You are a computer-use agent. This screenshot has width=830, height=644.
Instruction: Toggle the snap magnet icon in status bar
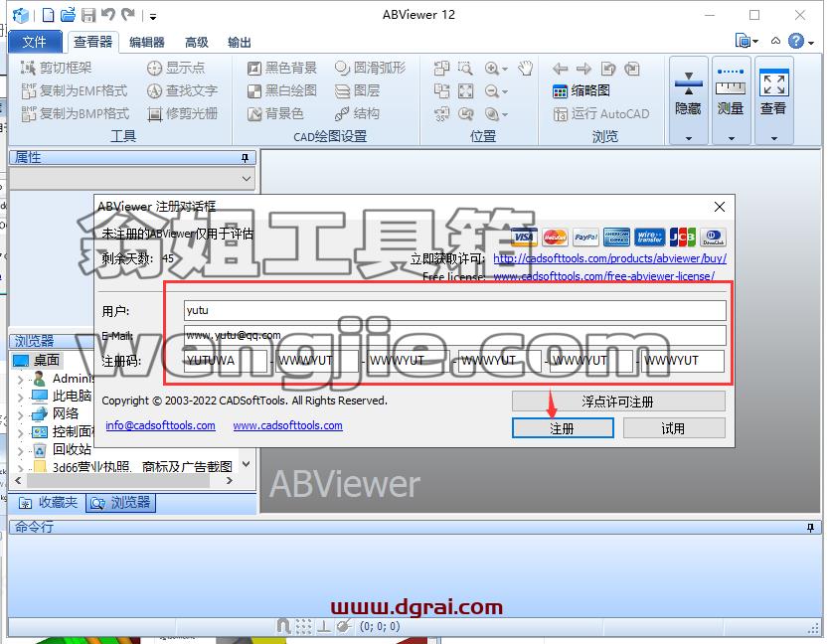click(x=283, y=626)
